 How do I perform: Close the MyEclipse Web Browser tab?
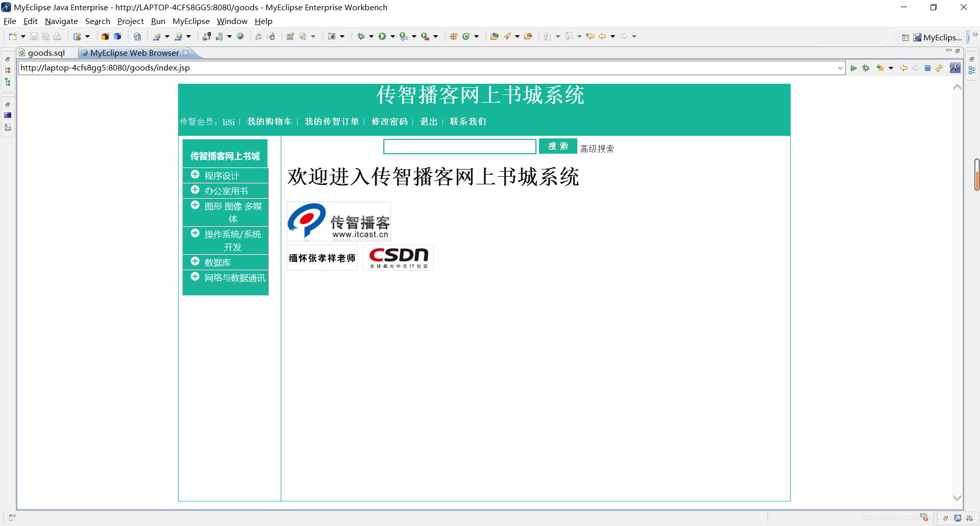pyautogui.click(x=186, y=53)
